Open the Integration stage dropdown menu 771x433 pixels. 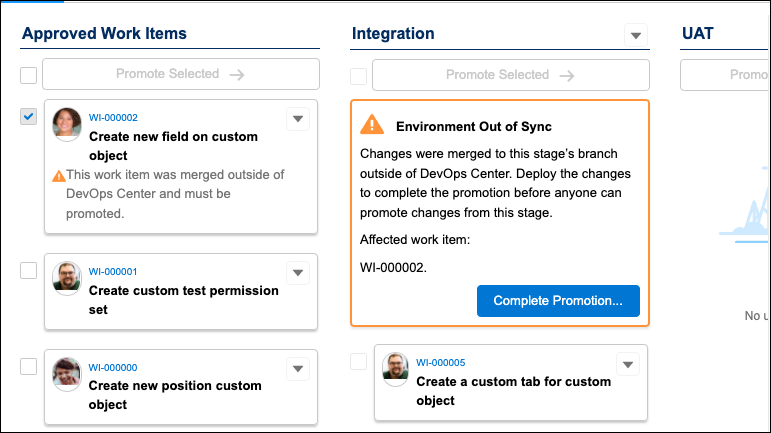[x=636, y=35]
